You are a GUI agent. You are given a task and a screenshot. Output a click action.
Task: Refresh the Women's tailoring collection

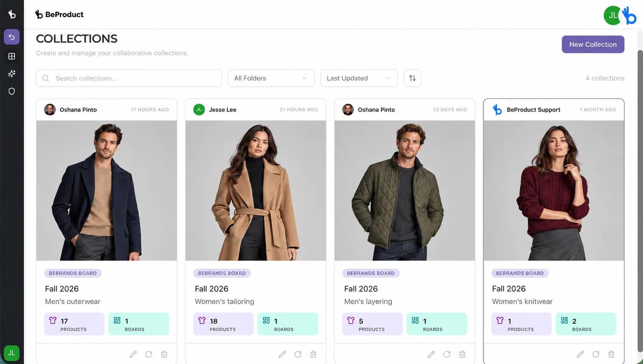click(x=298, y=354)
